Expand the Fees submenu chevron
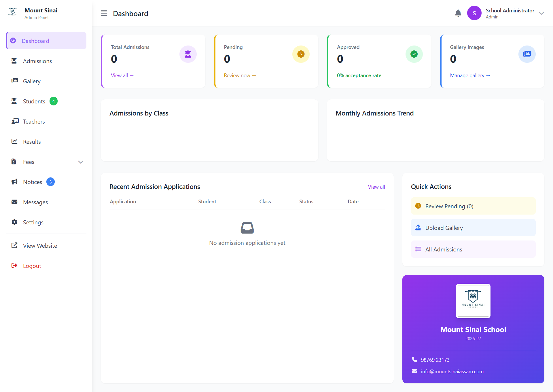The width and height of the screenshot is (553, 392). (x=81, y=162)
